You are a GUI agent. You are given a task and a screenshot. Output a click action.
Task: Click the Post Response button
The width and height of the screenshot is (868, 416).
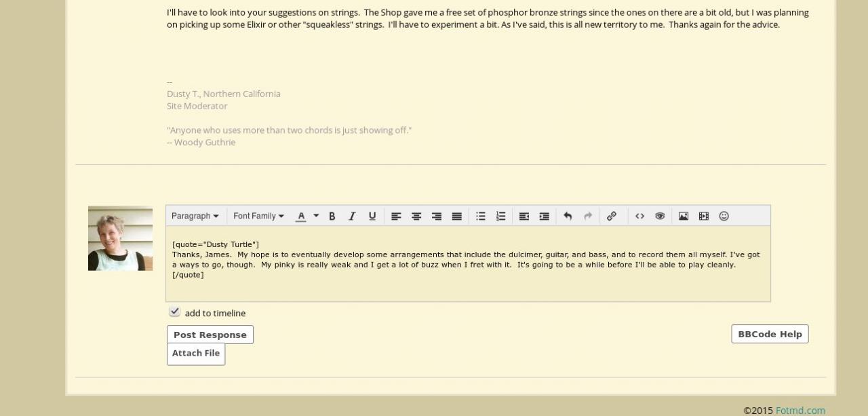click(x=210, y=335)
